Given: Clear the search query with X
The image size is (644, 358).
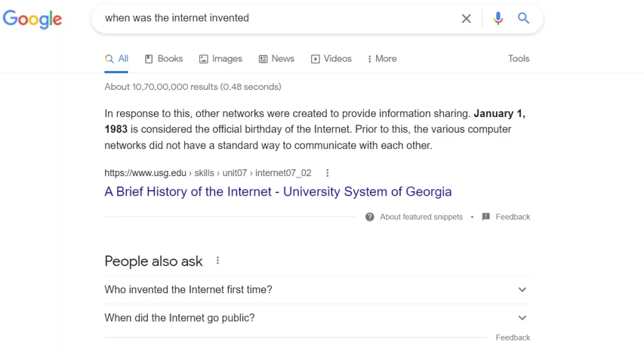Looking at the screenshot, I should click(466, 18).
